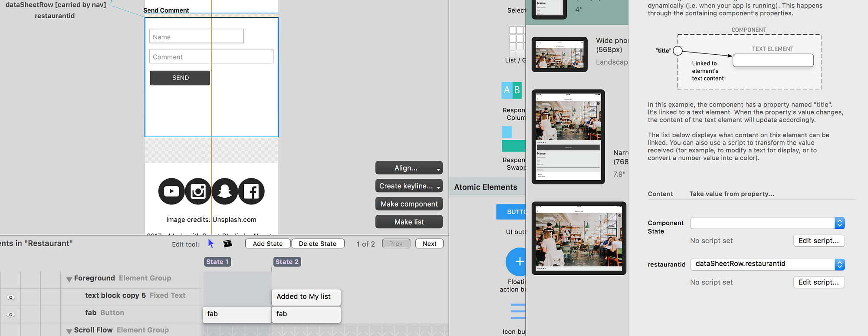
Task: Click the Snapchat icon in canvas
Action: point(225,191)
